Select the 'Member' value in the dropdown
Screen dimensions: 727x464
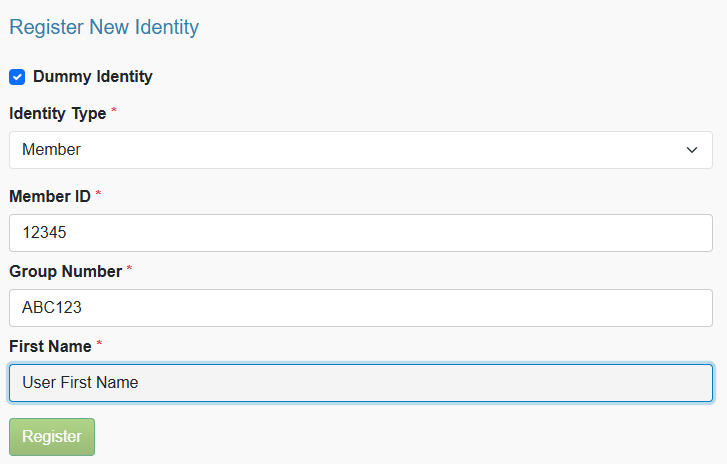point(52,150)
